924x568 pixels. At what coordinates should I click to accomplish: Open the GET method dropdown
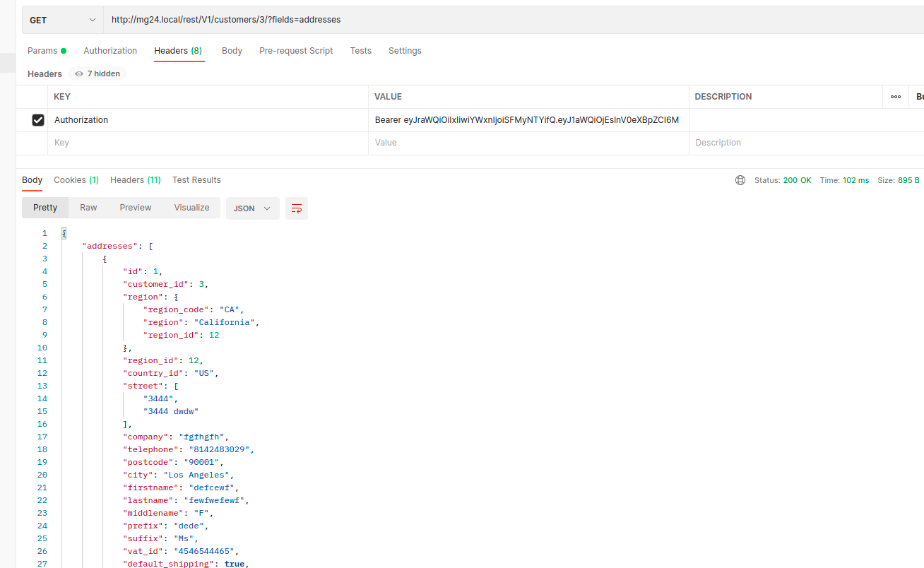click(x=61, y=19)
